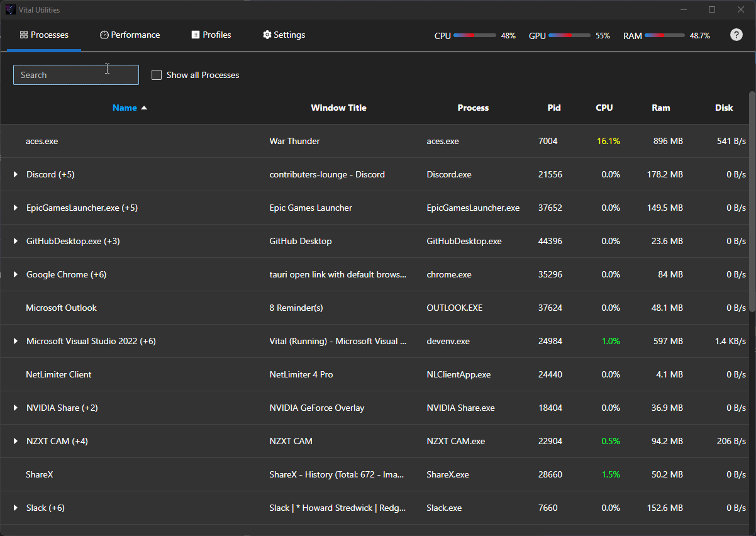Viewport: 756px width, 536px height.
Task: Select the Microsoft Outlook row name
Action: click(x=61, y=308)
